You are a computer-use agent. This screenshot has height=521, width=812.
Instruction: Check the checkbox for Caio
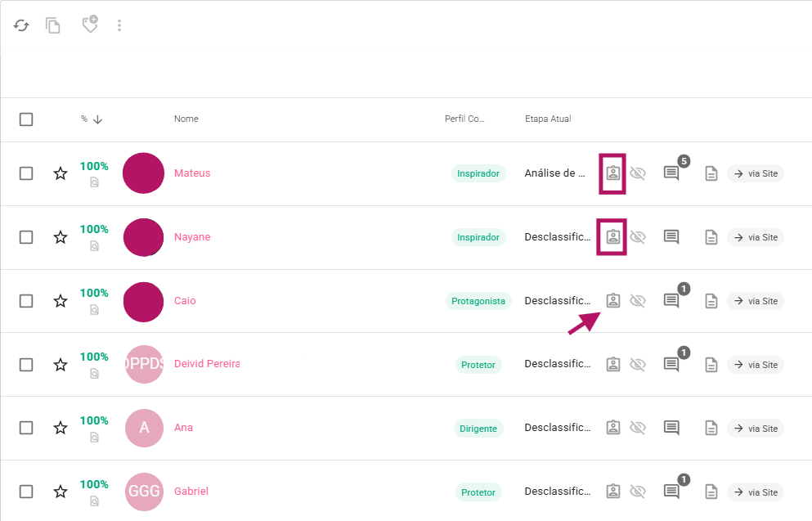tap(26, 301)
